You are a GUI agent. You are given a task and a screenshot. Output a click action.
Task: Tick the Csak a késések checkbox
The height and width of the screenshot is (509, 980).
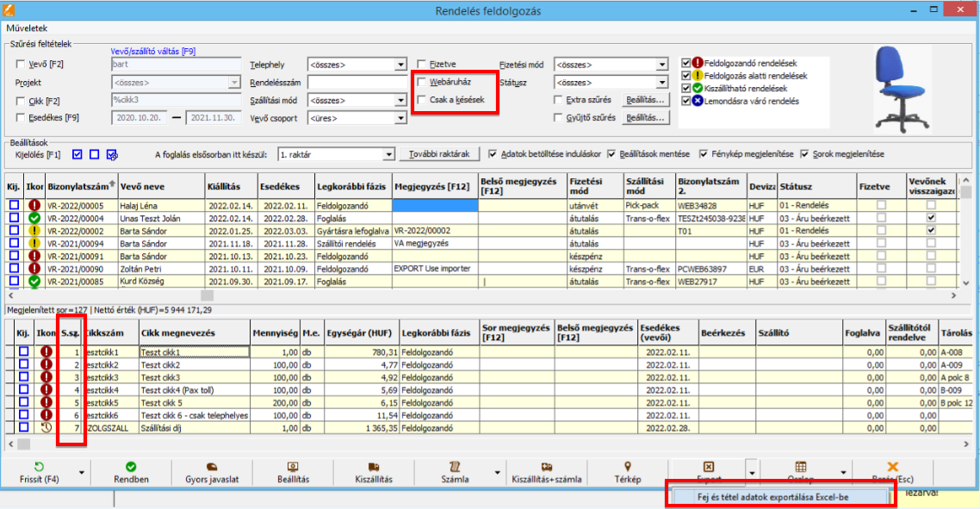[422, 101]
